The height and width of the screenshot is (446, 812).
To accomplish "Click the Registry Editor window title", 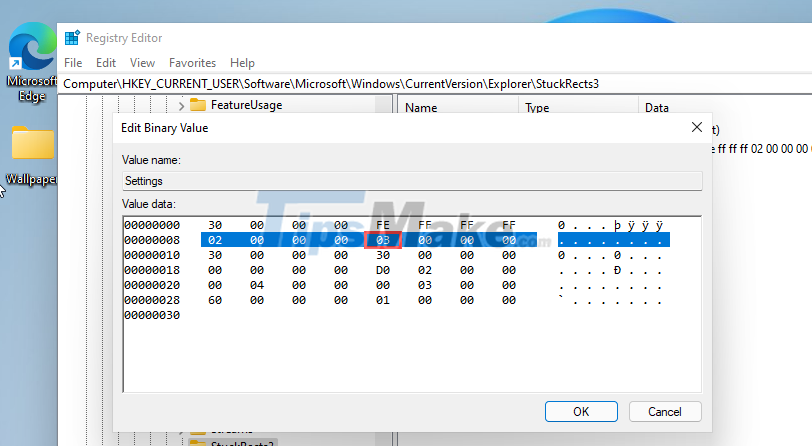I will tap(124, 38).
